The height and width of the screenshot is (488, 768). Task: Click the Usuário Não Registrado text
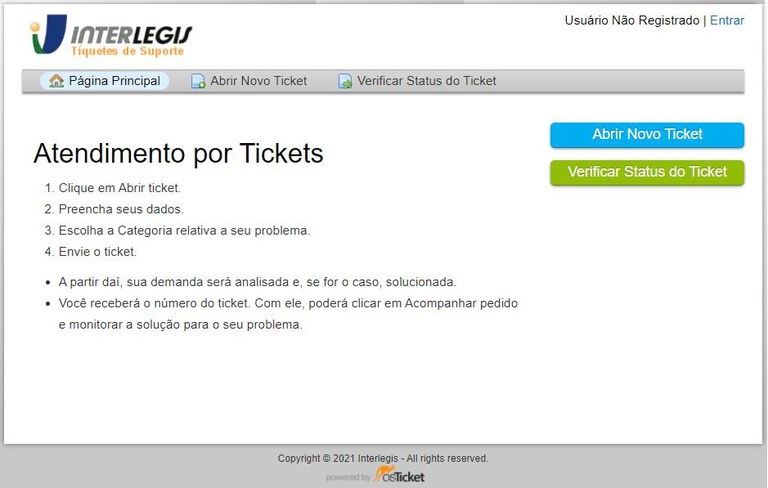[x=632, y=21]
